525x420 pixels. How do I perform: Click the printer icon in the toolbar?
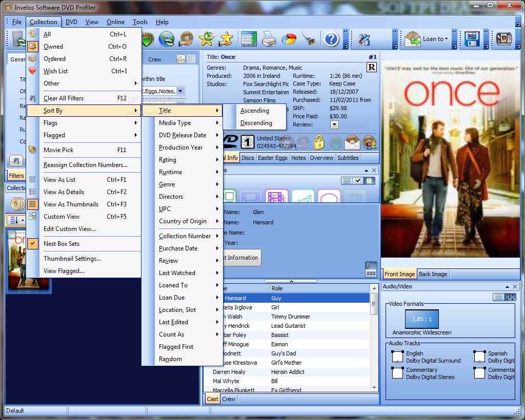point(269,39)
